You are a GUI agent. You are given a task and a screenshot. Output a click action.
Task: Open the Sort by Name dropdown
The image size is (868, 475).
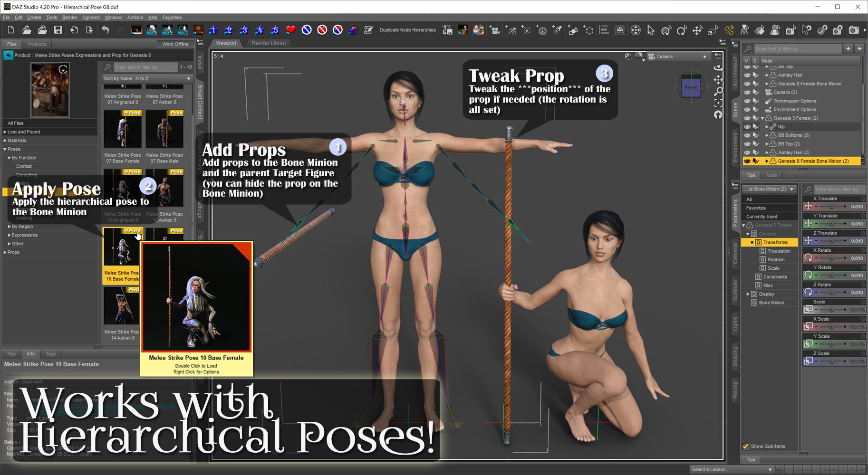coord(147,78)
